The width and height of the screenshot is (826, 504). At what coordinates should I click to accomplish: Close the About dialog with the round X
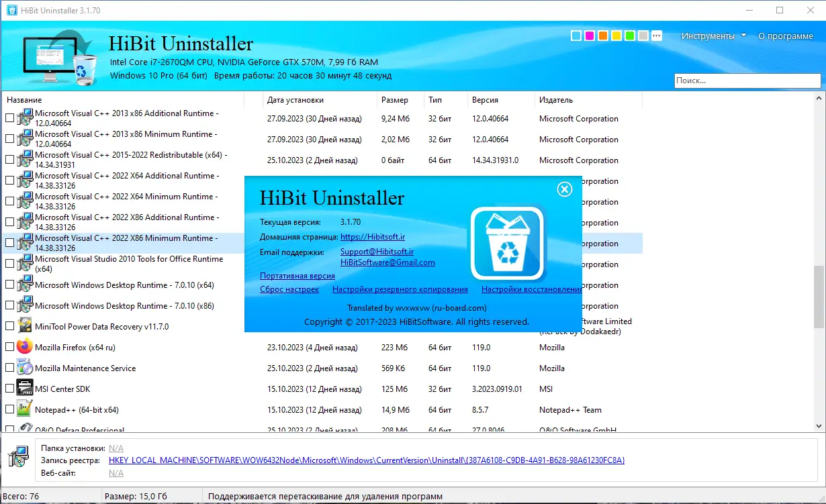tap(565, 189)
